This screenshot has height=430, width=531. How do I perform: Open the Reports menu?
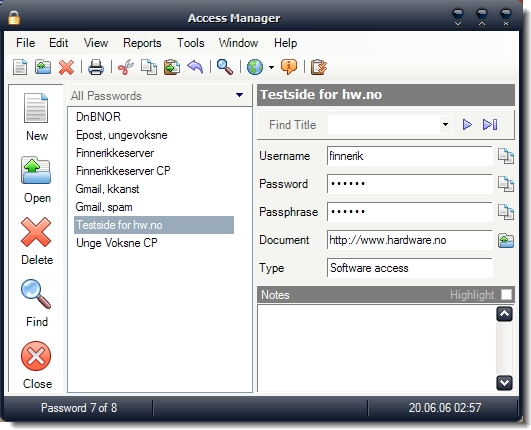(142, 43)
